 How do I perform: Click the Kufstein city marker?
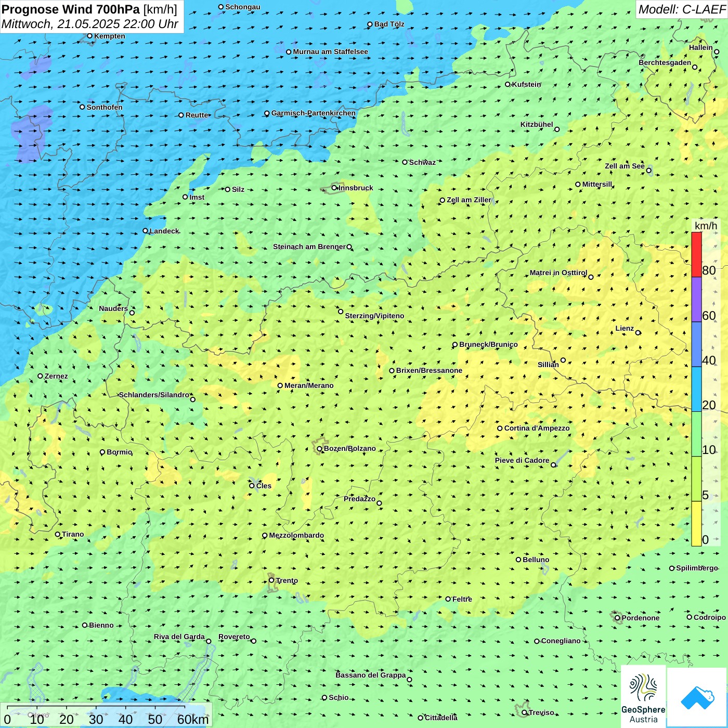[x=508, y=84]
